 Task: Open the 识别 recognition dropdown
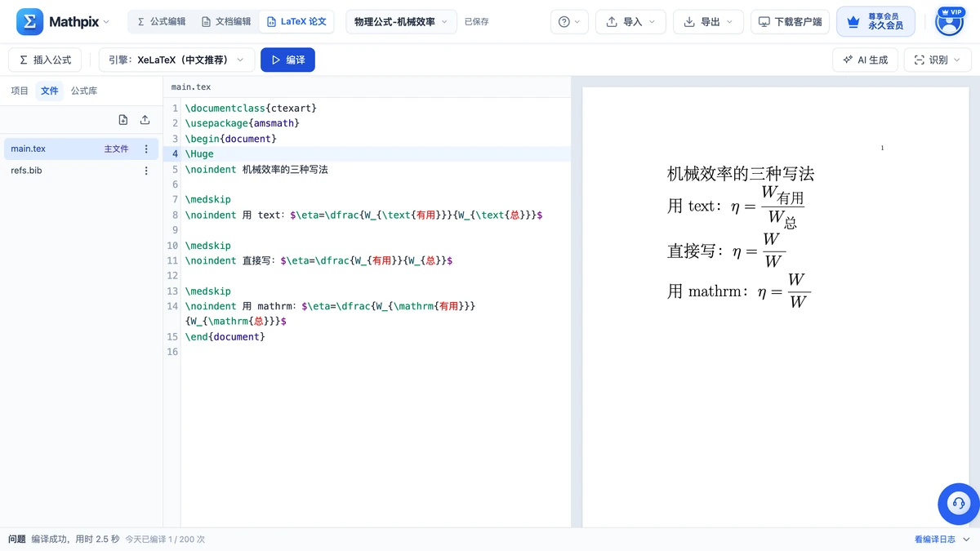coord(938,60)
